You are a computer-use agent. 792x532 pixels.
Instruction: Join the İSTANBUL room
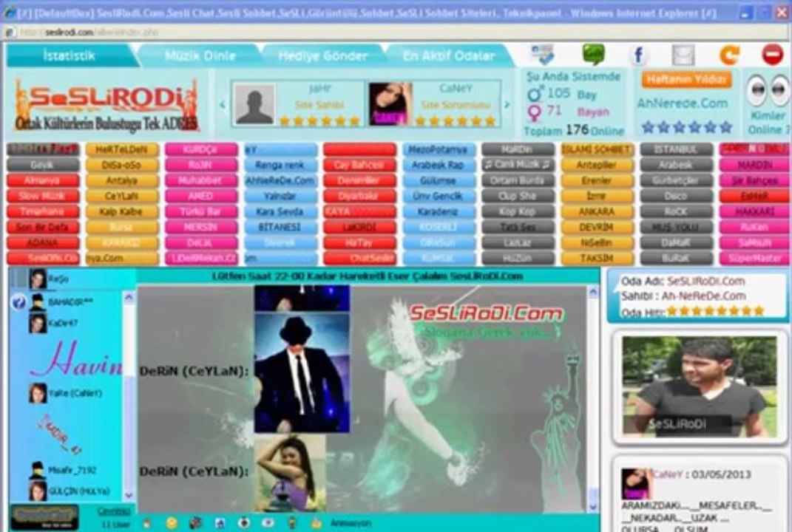click(677, 149)
